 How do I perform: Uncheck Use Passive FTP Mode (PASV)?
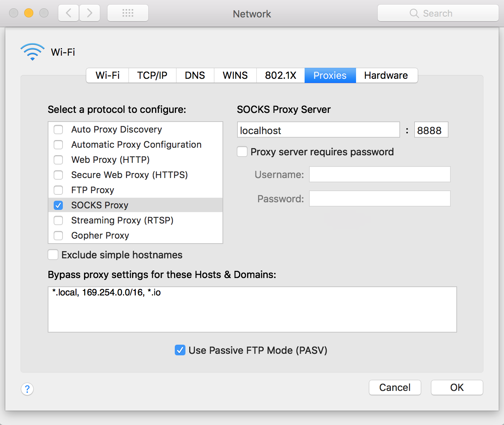pos(180,350)
